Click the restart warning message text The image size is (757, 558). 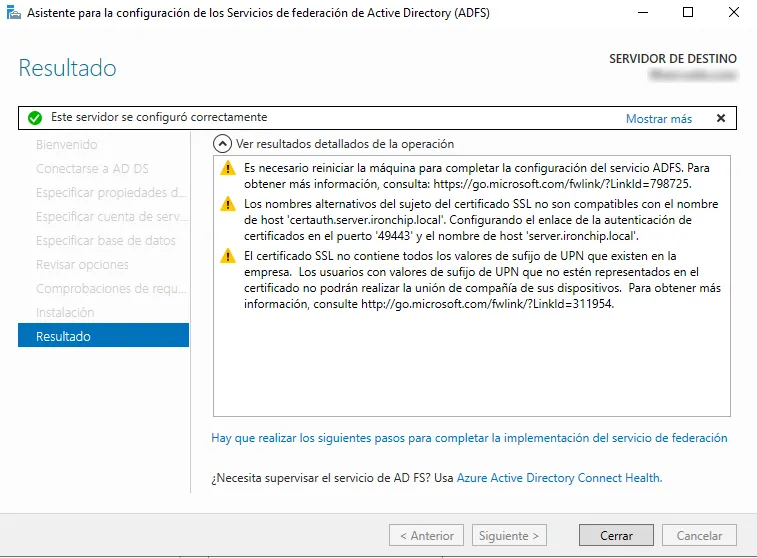coord(477,176)
